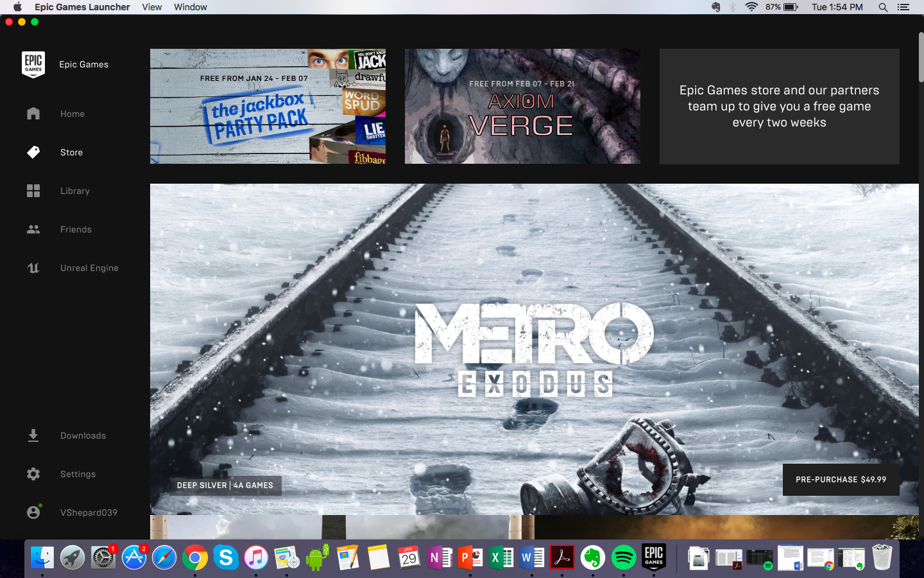This screenshot has width=924, height=578.
Task: Open the Jackbox Party Pack free game
Action: pyautogui.click(x=268, y=107)
